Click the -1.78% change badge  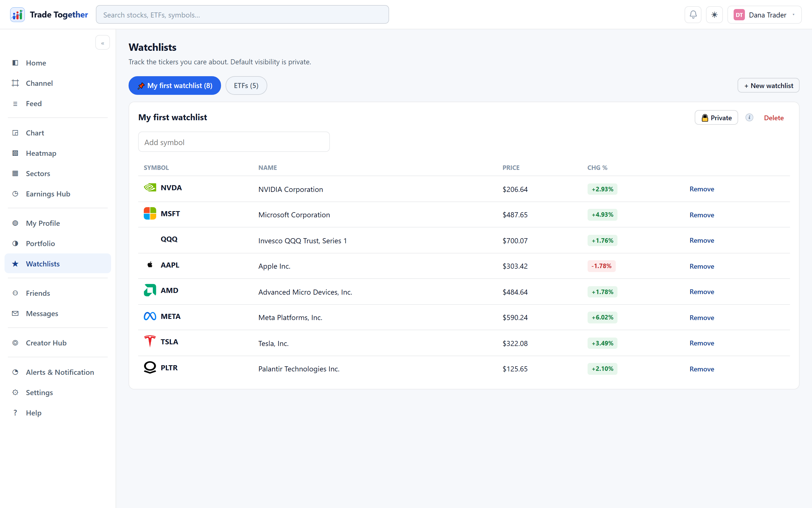[x=601, y=266]
